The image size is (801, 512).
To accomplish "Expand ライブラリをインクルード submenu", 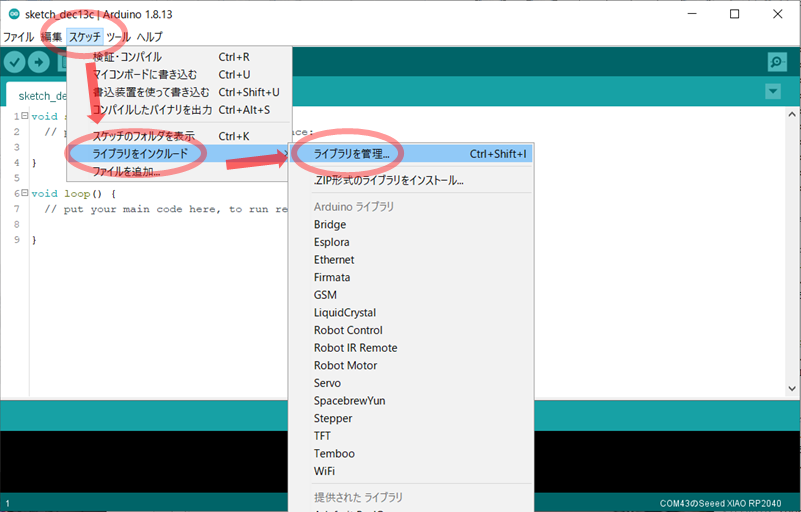I will click(x=179, y=153).
